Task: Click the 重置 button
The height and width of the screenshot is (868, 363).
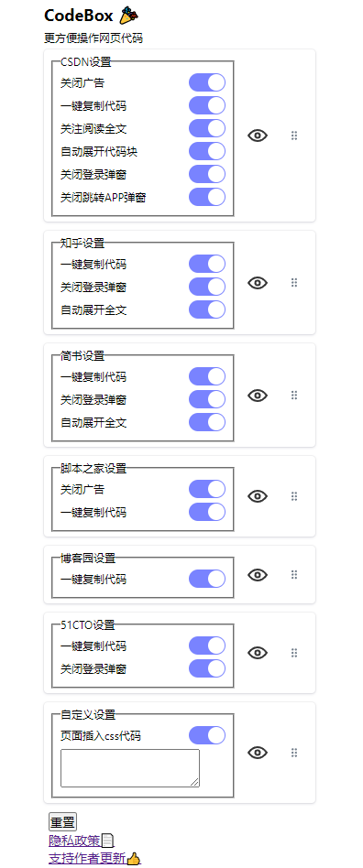Action: point(62,822)
